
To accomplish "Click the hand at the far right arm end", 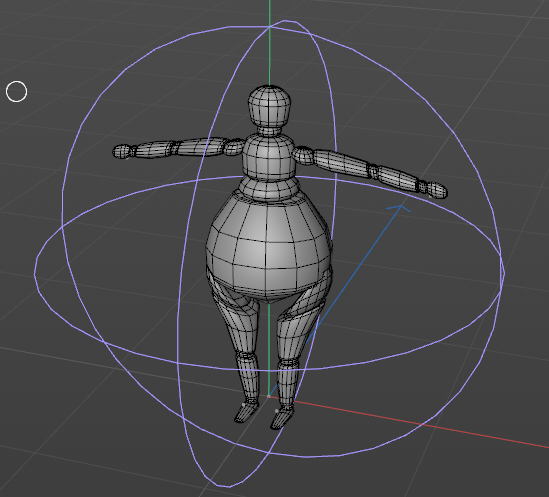I will point(437,190).
